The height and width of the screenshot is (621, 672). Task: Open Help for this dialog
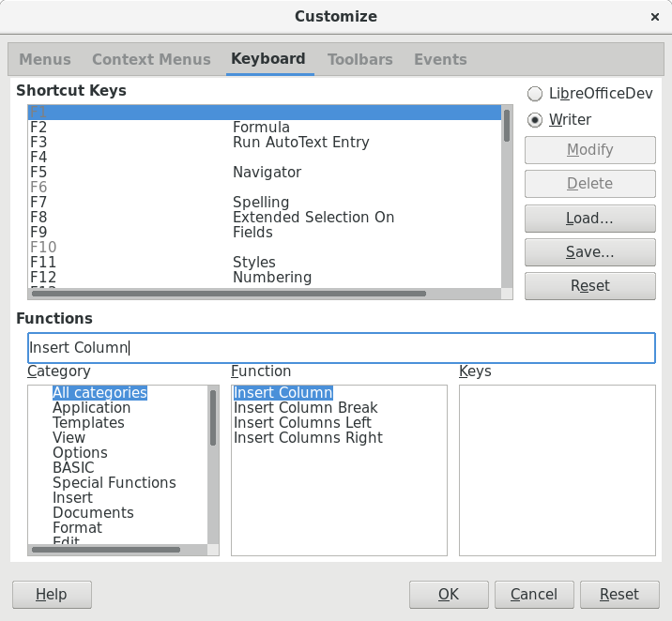(x=52, y=595)
